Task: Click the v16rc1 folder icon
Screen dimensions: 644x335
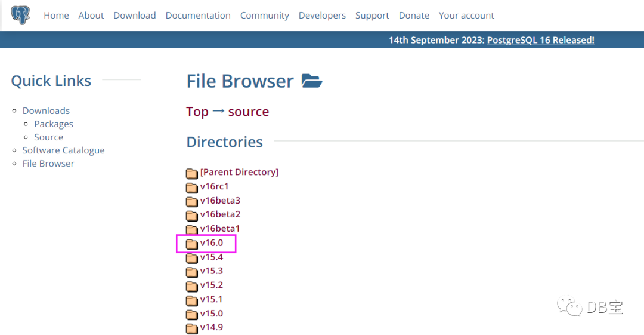Action: click(x=192, y=188)
